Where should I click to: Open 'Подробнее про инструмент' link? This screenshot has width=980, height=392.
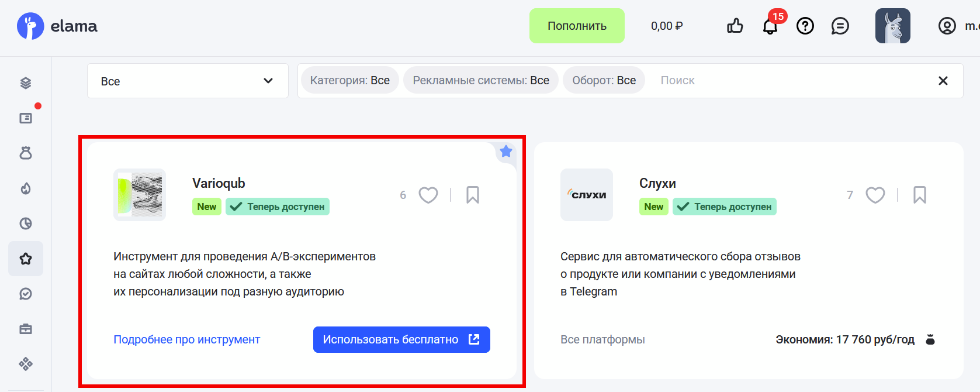[x=186, y=339]
